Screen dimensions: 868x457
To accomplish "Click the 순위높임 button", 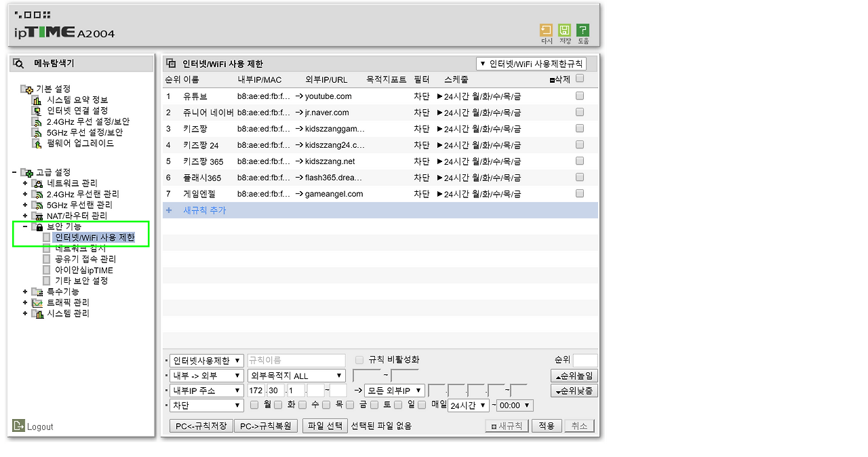I will [574, 376].
